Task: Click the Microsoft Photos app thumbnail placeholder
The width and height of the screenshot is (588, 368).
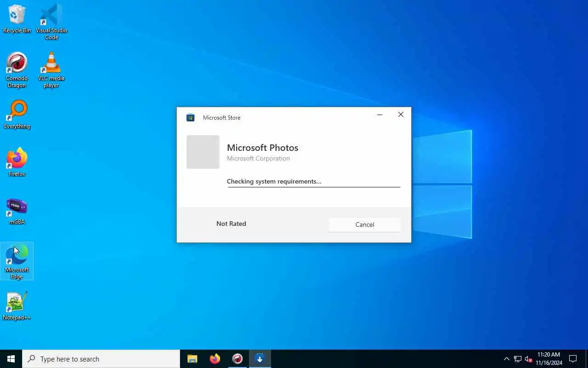Action: point(203,152)
